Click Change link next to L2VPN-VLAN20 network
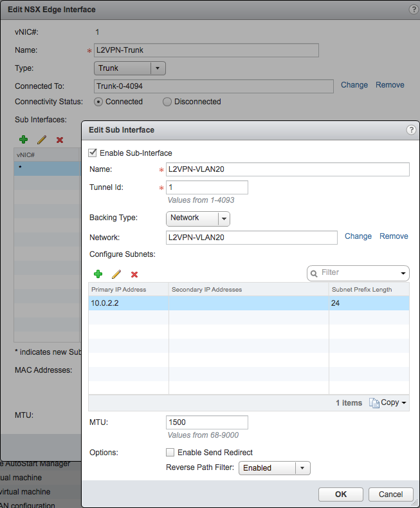 click(358, 236)
